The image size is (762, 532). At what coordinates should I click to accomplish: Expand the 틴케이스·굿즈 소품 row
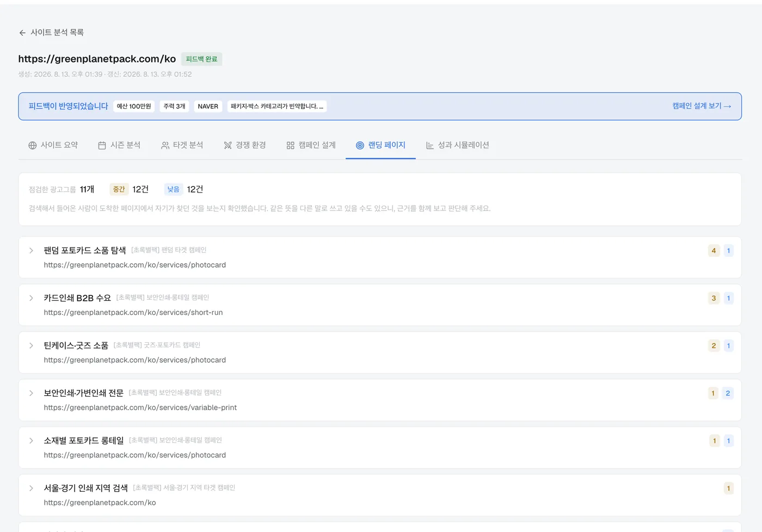point(380,352)
